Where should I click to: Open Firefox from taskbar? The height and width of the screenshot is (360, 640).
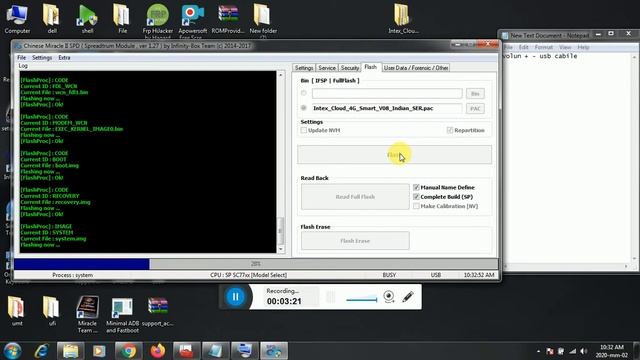coord(157,351)
